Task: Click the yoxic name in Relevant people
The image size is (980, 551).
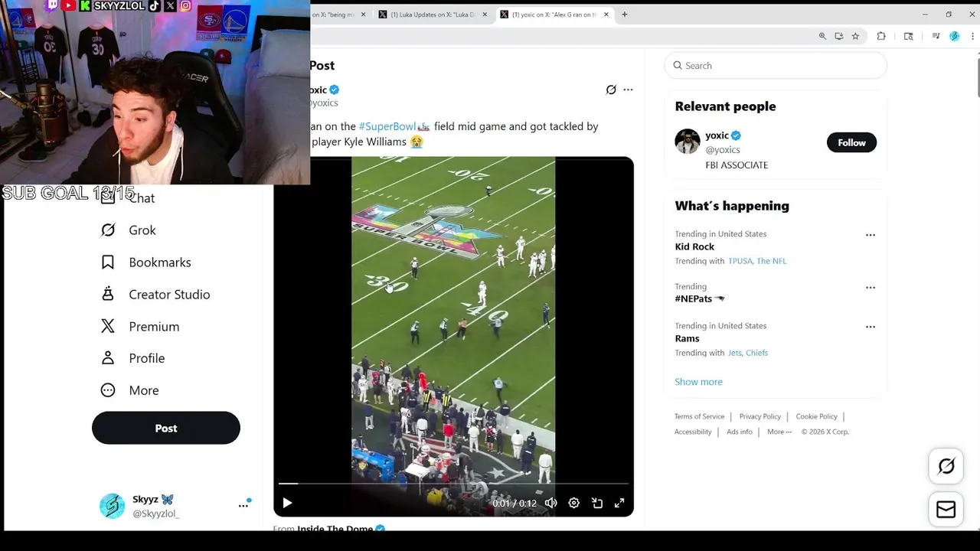Action: click(x=717, y=135)
